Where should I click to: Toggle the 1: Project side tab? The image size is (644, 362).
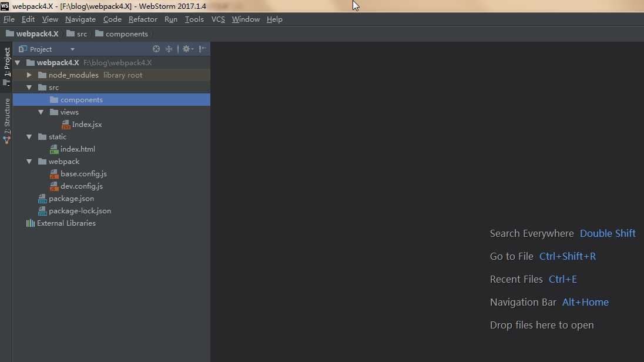click(x=6, y=66)
